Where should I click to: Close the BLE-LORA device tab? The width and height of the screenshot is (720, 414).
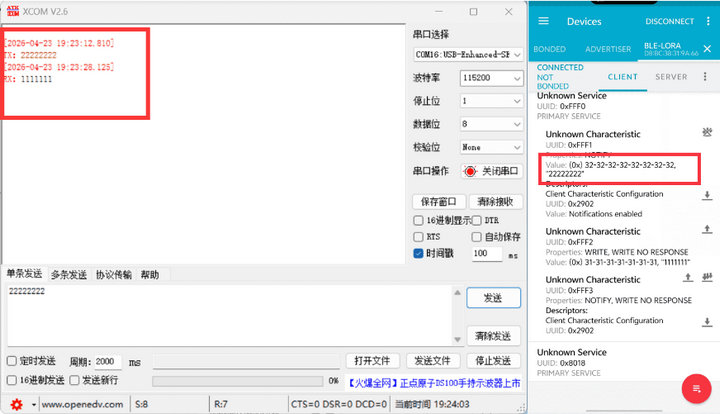point(707,49)
